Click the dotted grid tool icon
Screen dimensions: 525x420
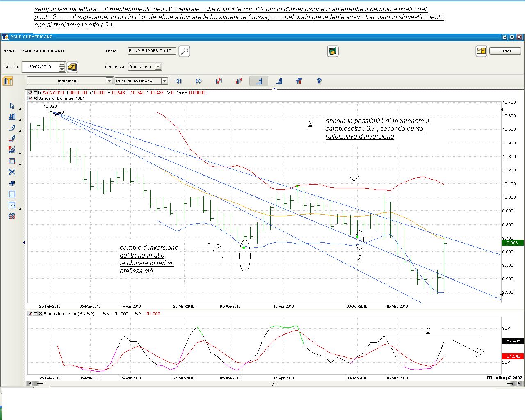point(12,205)
